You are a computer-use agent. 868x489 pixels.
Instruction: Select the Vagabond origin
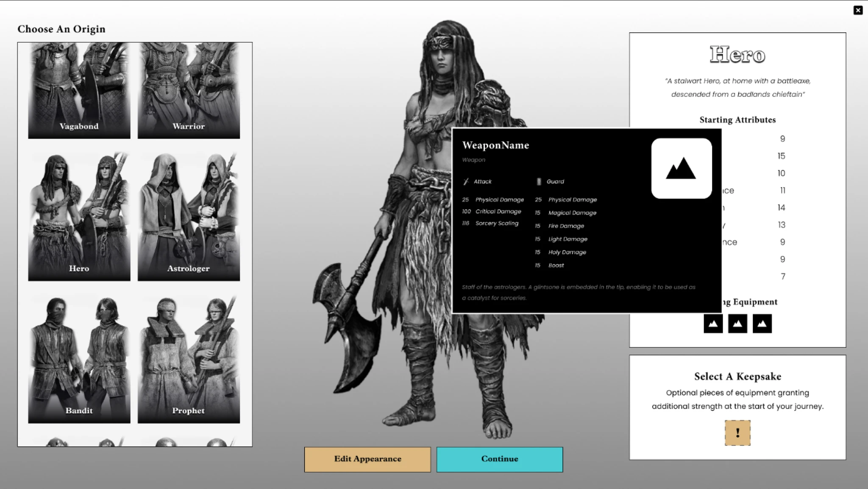click(x=79, y=90)
